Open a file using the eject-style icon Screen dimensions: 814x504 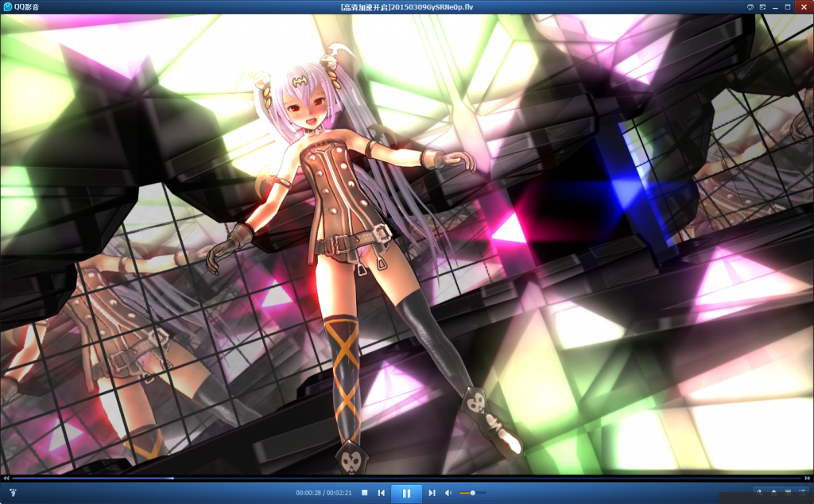774,493
